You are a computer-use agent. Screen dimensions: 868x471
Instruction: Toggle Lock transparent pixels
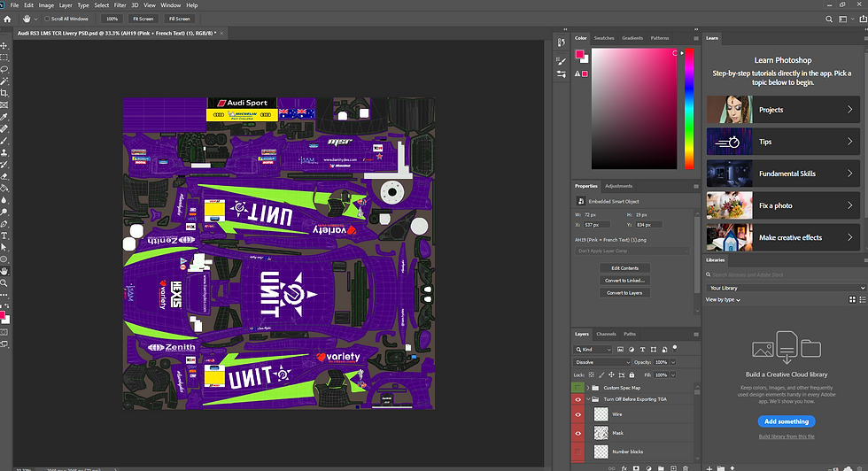592,374
